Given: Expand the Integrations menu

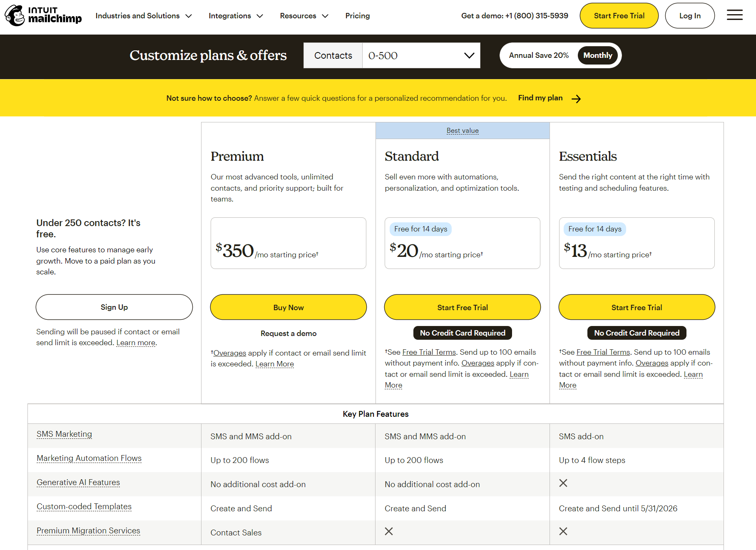Looking at the screenshot, I should (236, 16).
